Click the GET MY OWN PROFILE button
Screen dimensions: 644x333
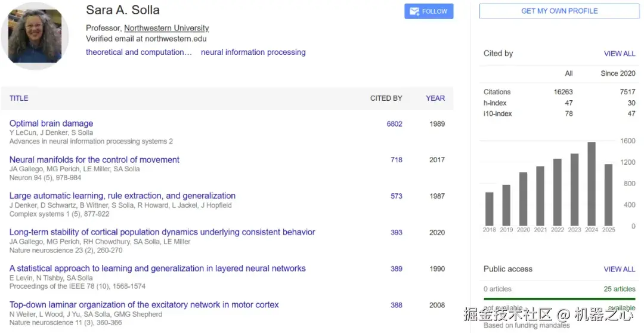[x=559, y=11]
